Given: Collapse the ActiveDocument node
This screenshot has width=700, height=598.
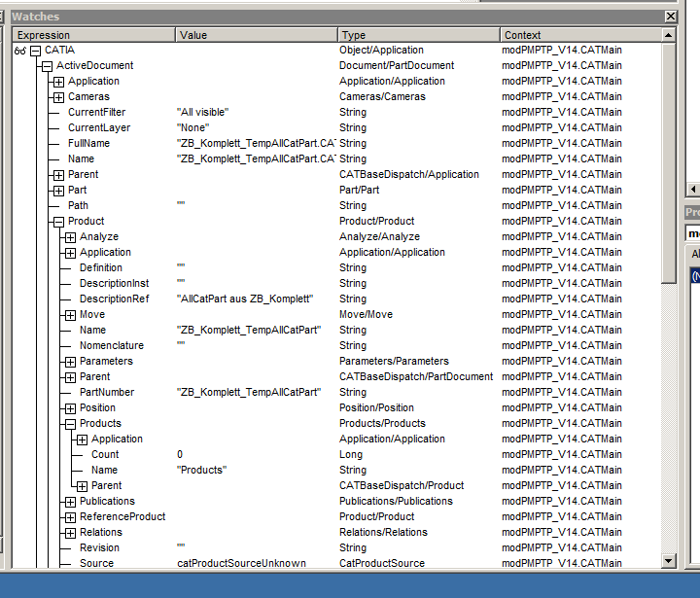Looking at the screenshot, I should tap(47, 66).
